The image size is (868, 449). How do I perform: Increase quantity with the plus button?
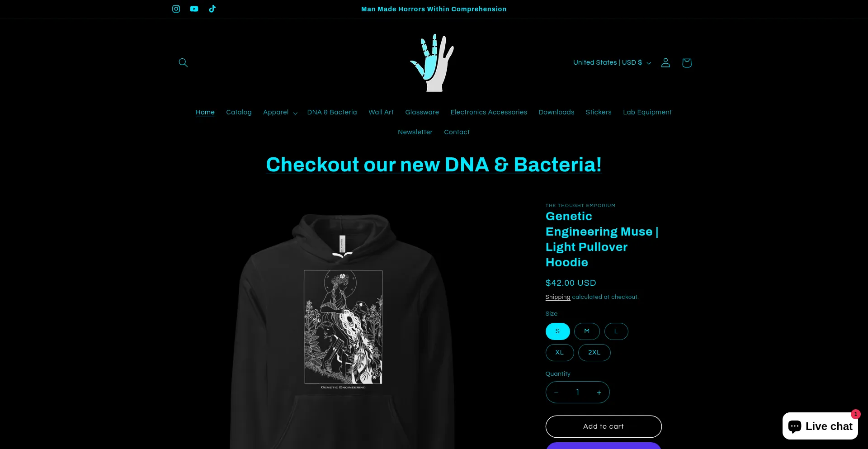599,392
